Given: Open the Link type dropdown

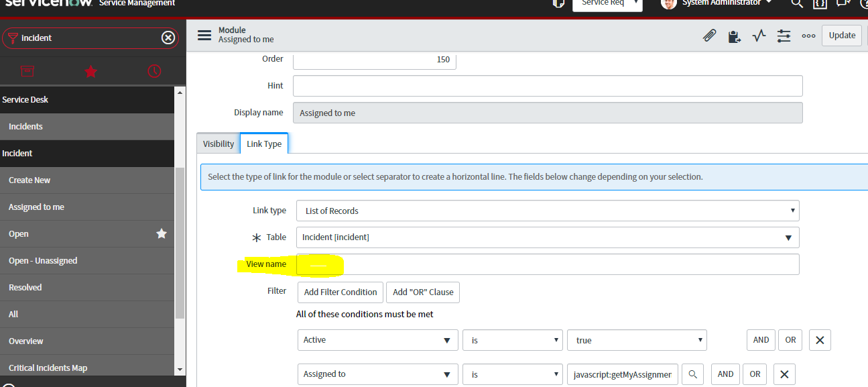Looking at the screenshot, I should point(792,210).
